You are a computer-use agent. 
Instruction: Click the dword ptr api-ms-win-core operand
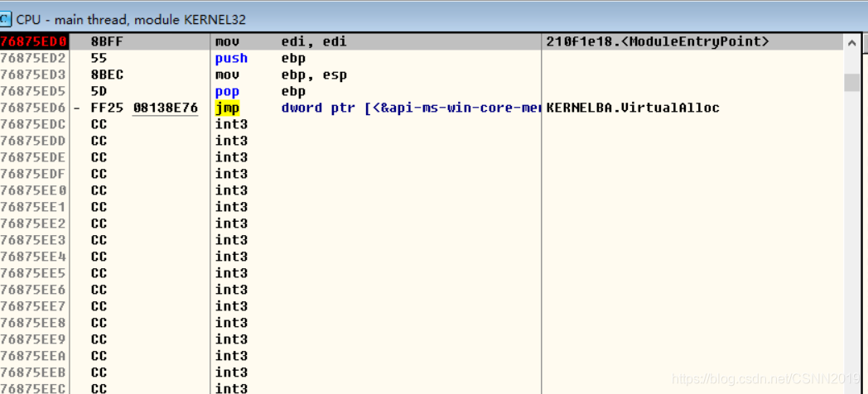[x=411, y=108]
